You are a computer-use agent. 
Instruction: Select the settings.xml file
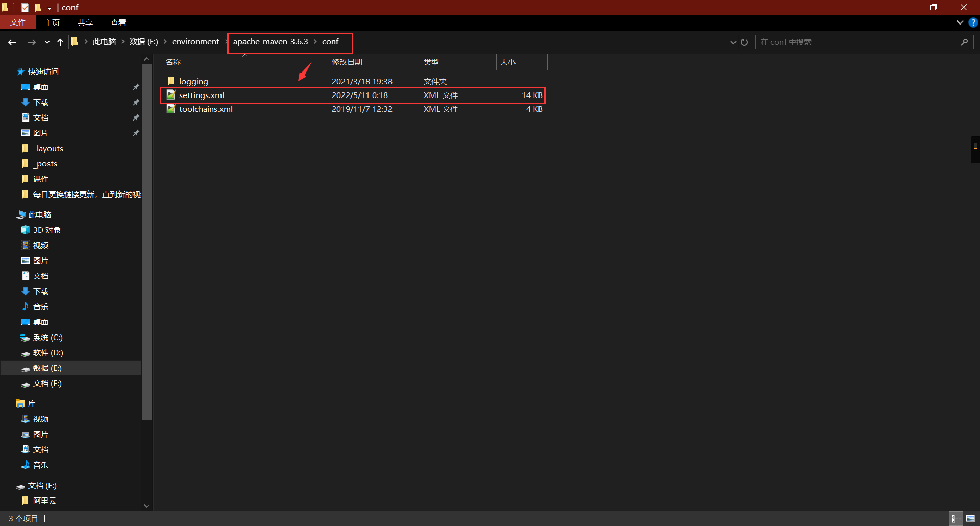click(x=202, y=95)
